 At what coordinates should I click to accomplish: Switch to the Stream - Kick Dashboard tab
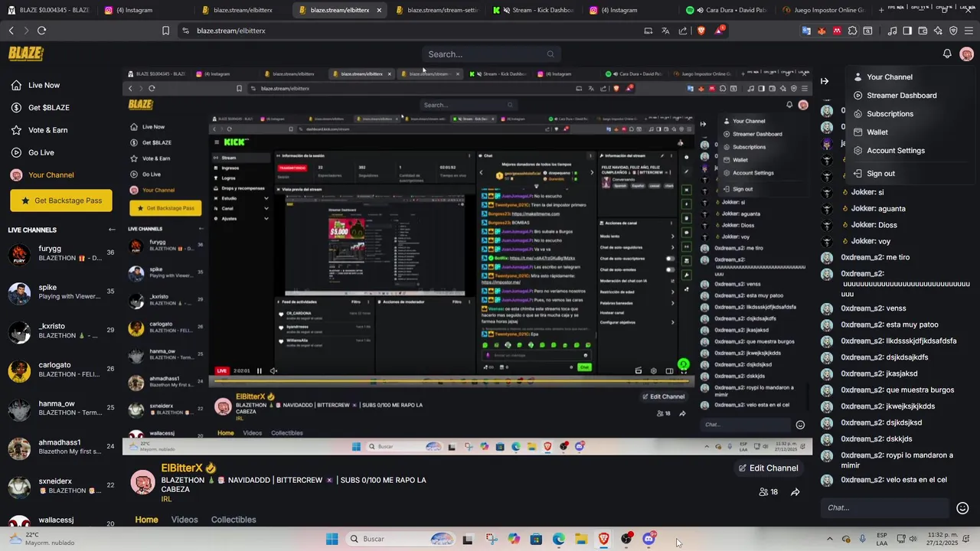(x=534, y=10)
